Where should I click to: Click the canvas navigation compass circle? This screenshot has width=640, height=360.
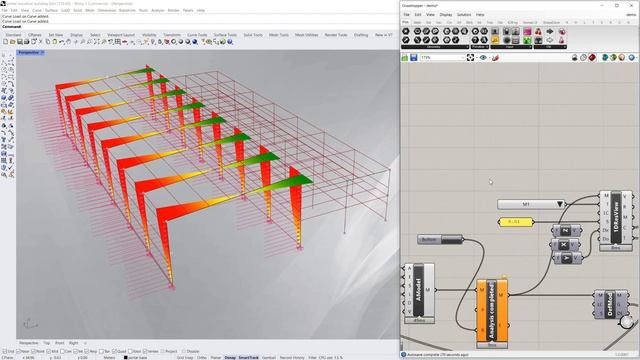click(x=627, y=322)
